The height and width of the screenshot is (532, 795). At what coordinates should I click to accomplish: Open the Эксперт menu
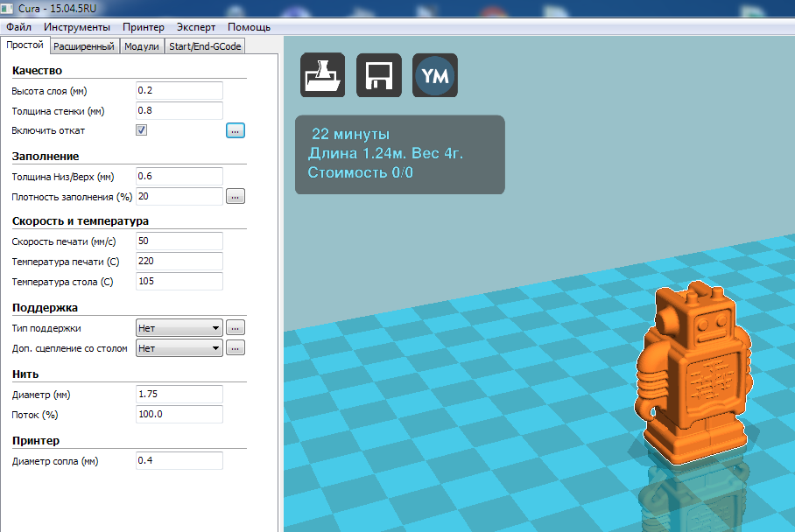pyautogui.click(x=195, y=27)
